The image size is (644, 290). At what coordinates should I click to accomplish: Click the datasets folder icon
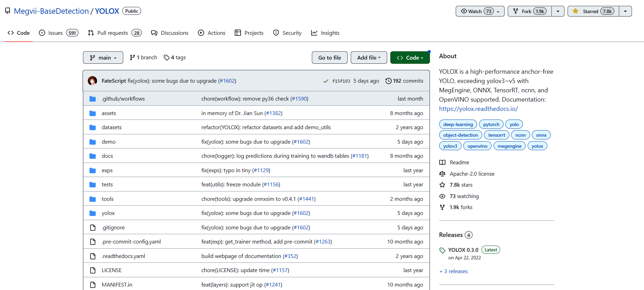(93, 127)
